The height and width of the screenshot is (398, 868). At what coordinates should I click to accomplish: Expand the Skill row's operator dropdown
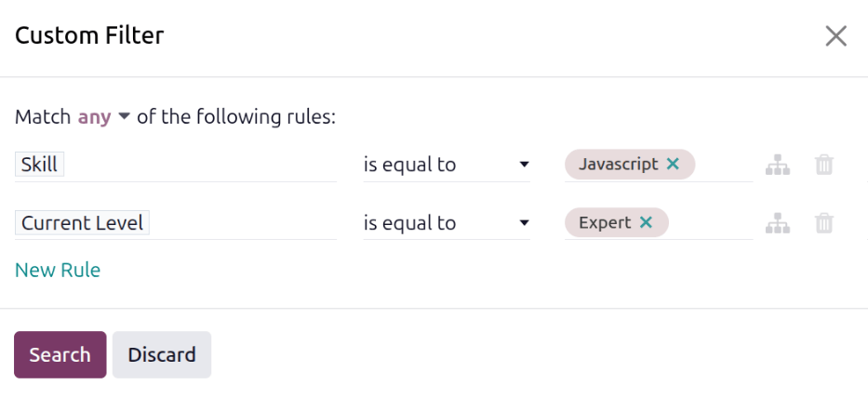(447, 165)
